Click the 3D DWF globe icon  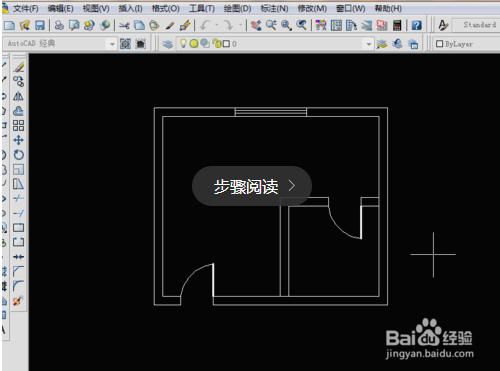(105, 25)
